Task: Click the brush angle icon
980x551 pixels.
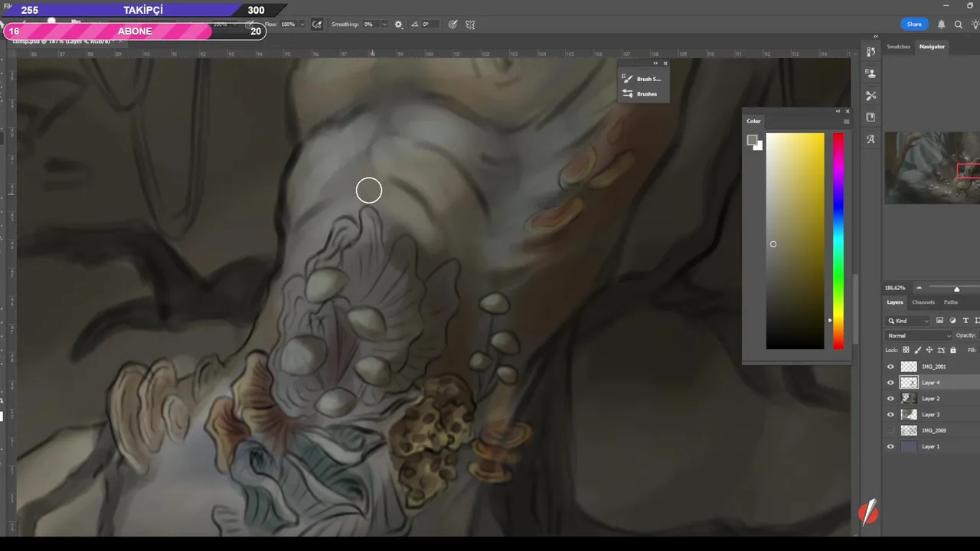Action: point(415,24)
